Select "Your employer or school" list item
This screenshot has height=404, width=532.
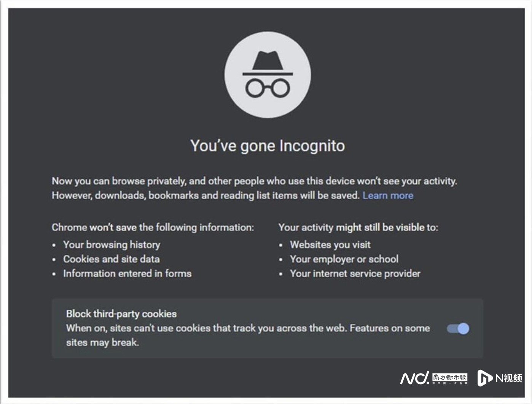tap(344, 259)
